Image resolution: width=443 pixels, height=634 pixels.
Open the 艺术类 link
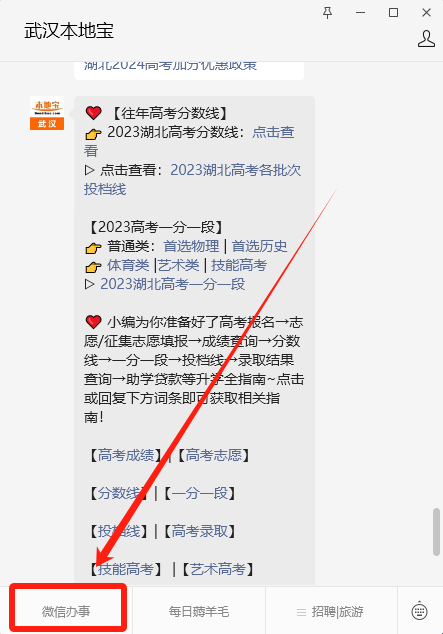click(178, 265)
